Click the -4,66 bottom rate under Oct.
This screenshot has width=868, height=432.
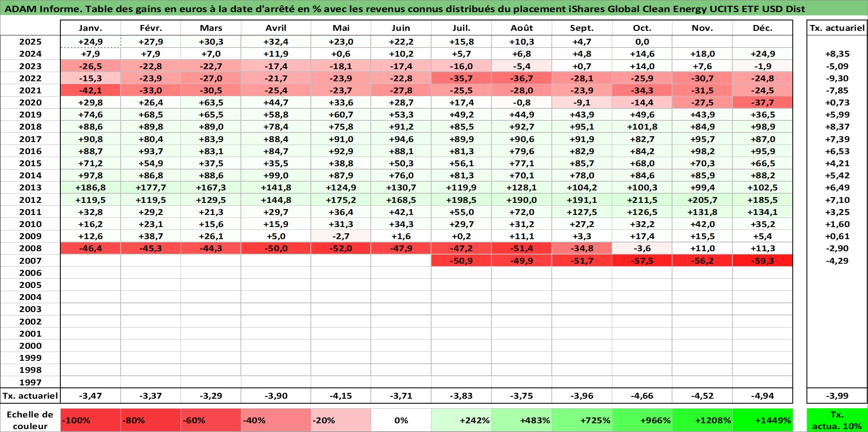[642, 396]
